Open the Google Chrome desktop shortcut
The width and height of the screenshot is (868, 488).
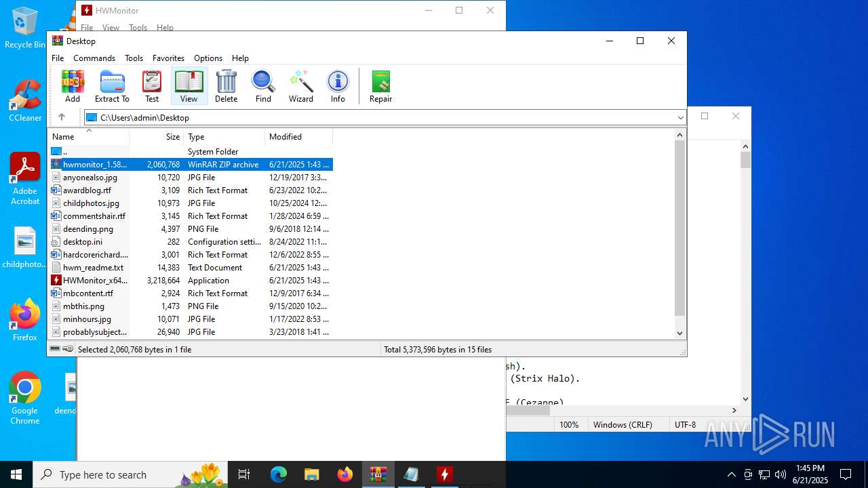coord(25,399)
